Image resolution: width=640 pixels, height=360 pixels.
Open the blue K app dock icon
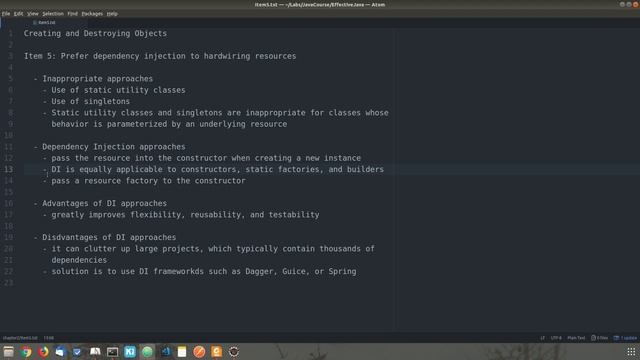[x=130, y=351]
